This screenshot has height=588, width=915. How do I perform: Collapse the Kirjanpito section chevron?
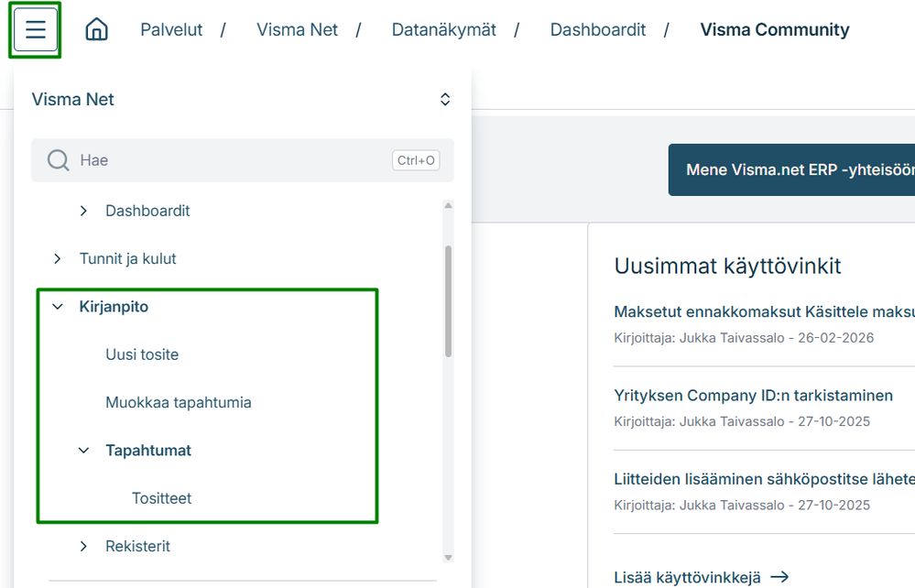[x=57, y=306]
